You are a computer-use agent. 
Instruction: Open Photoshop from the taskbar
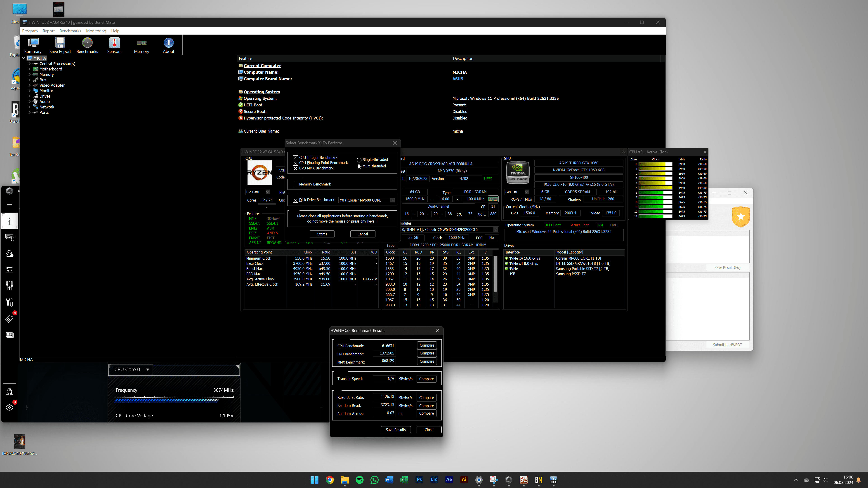click(419, 480)
